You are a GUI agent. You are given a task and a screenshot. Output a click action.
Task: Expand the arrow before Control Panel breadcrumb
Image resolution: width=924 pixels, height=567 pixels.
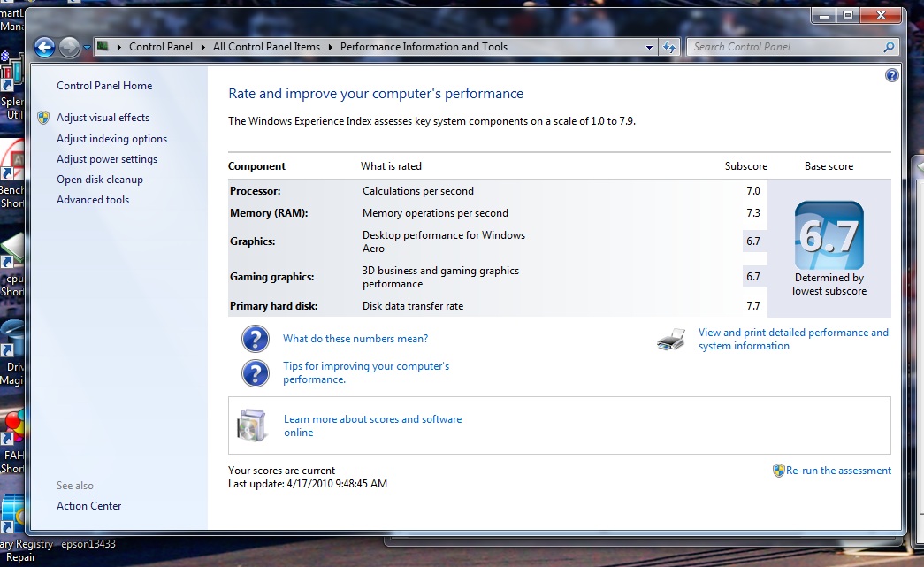point(119,47)
